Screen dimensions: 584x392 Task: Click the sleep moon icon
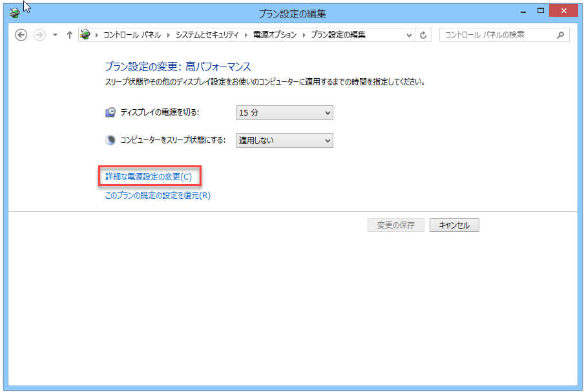coord(110,140)
